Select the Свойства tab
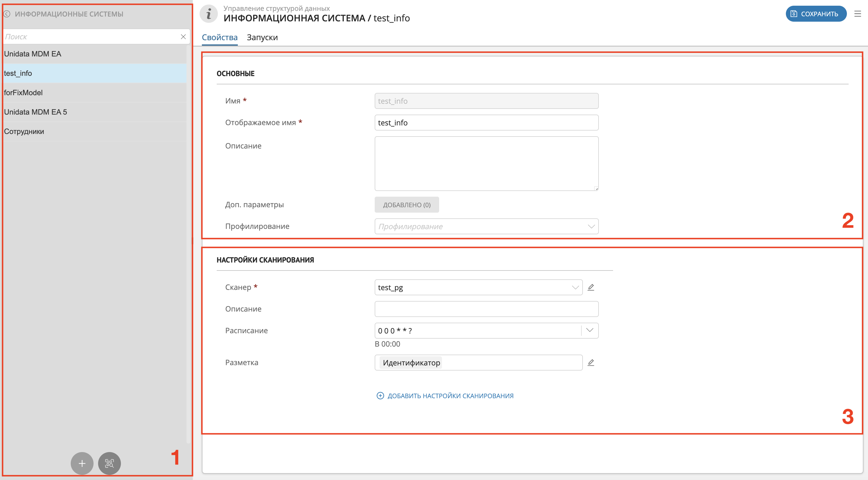 tap(220, 37)
